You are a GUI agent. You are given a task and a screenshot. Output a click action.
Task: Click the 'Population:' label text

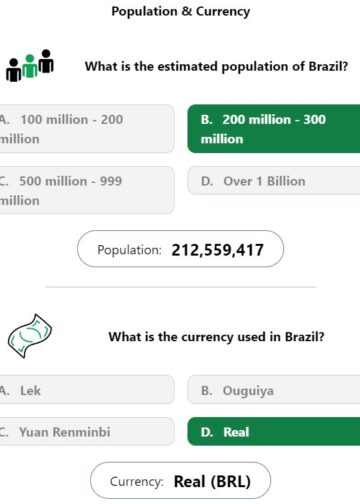click(x=129, y=250)
